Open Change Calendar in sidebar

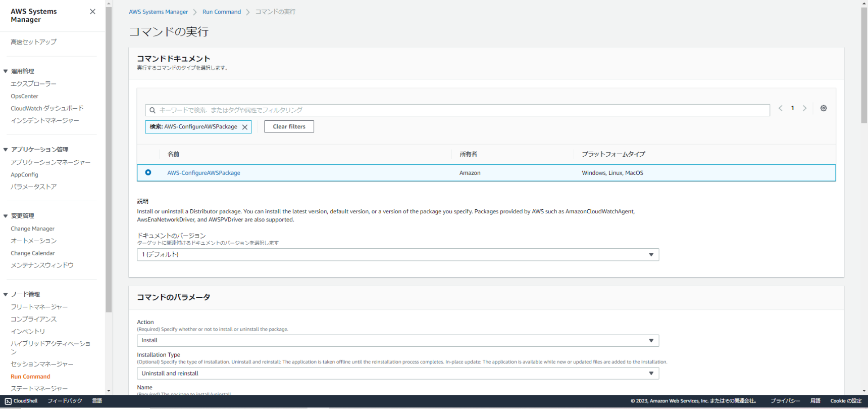click(x=33, y=253)
